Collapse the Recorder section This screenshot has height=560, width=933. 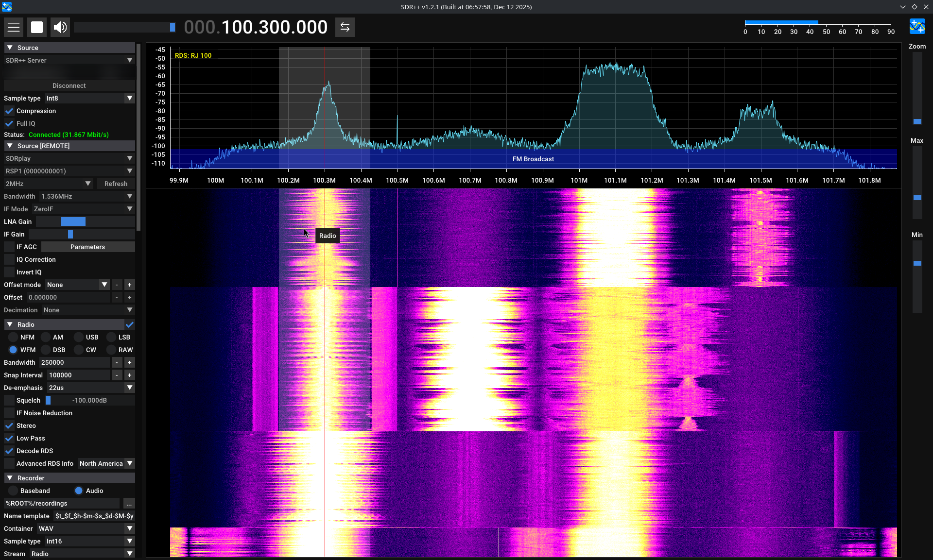point(10,478)
